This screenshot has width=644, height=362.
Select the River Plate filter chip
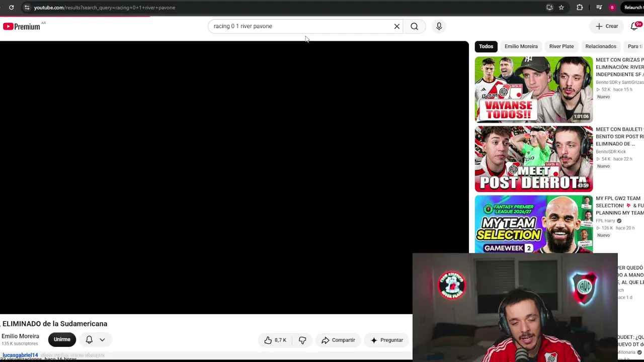pyautogui.click(x=561, y=46)
